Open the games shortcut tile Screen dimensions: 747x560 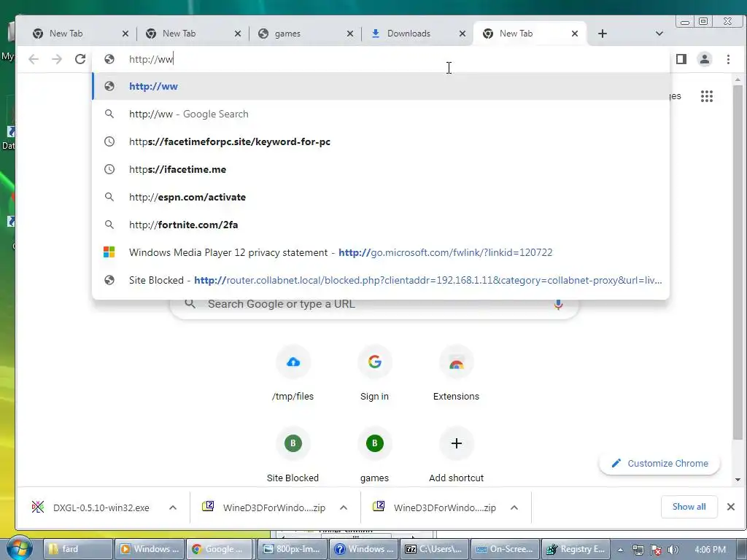[x=374, y=455]
